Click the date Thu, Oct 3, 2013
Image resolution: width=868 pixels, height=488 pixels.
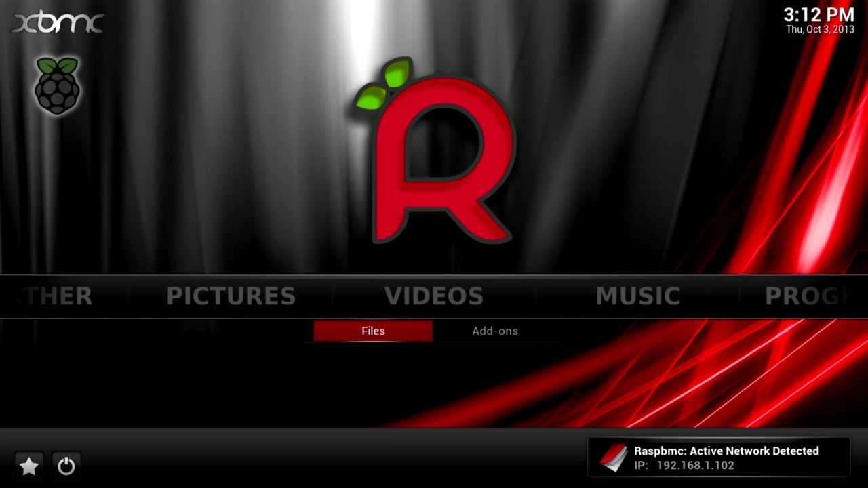tap(820, 30)
